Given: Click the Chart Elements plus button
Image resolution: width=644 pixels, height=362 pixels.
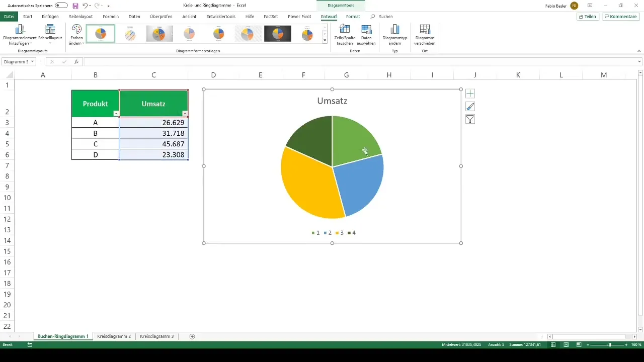Looking at the screenshot, I should click(x=470, y=94).
